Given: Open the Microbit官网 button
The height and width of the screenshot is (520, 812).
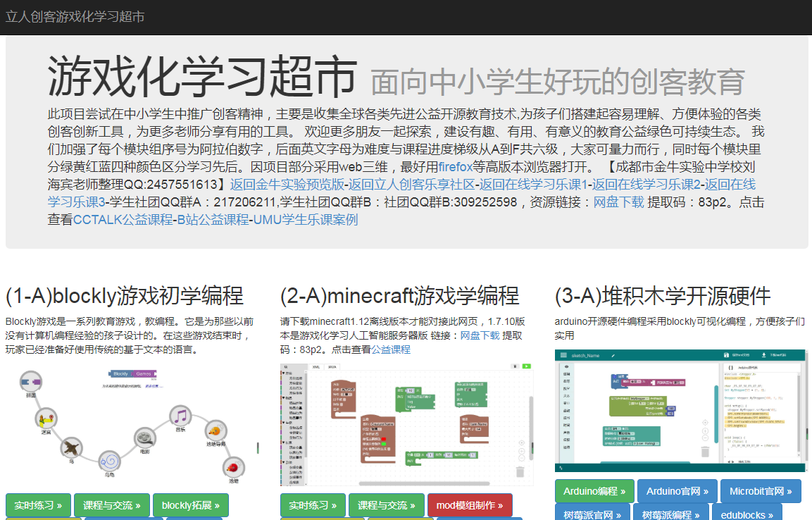Looking at the screenshot, I should coord(761,491).
